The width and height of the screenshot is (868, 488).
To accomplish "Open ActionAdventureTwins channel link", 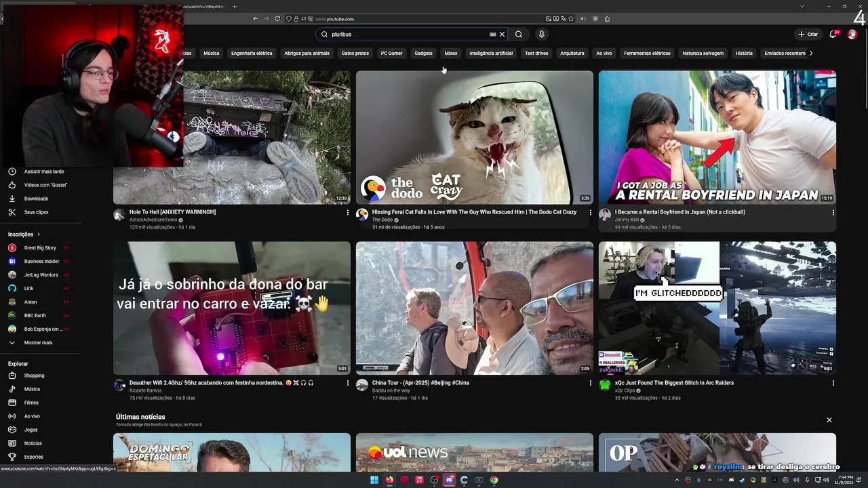I will 154,220.
